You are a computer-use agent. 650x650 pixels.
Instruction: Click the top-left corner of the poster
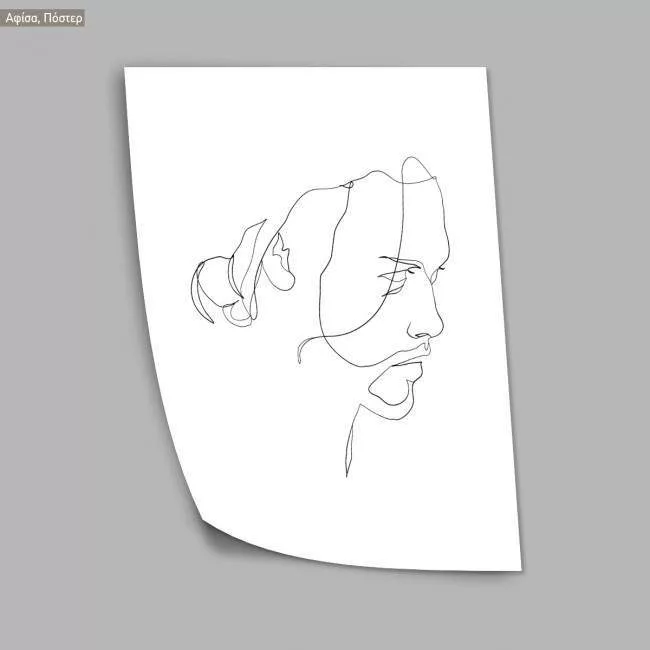tap(128, 71)
